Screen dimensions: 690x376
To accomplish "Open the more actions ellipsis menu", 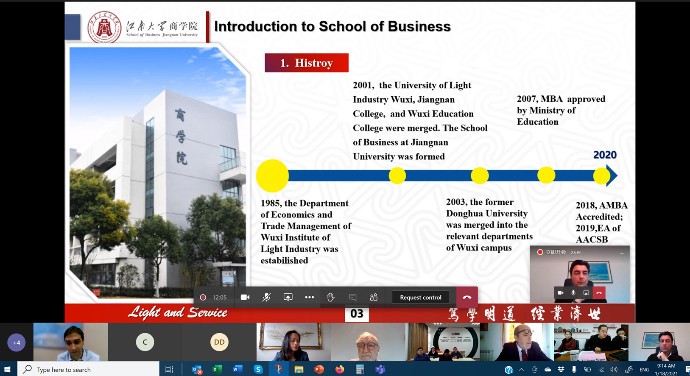I will click(x=309, y=297).
